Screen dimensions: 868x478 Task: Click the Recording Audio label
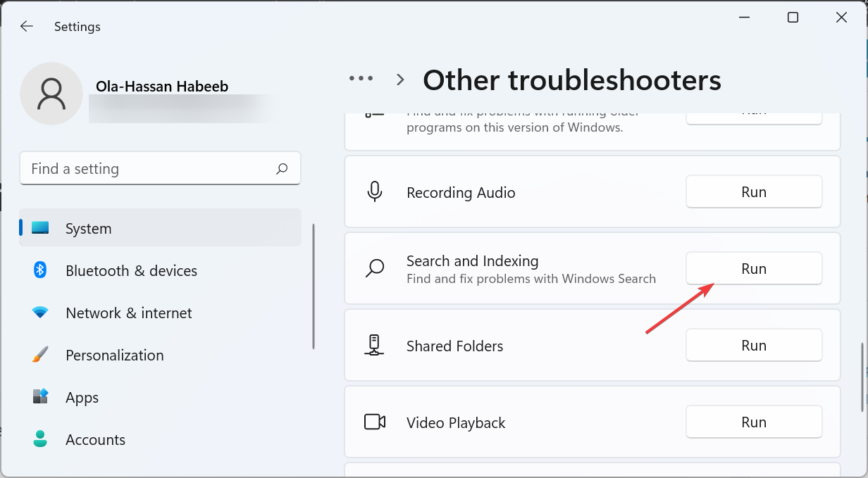point(461,192)
